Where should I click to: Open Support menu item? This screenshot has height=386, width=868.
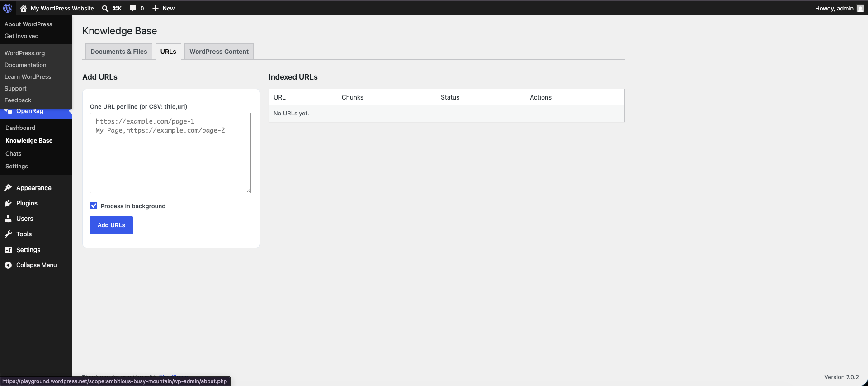15,88
